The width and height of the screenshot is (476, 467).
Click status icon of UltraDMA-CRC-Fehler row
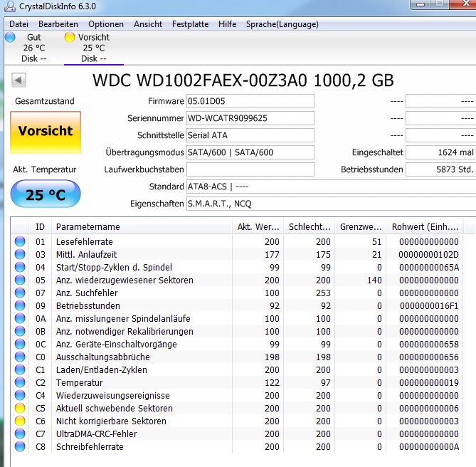click(x=20, y=434)
